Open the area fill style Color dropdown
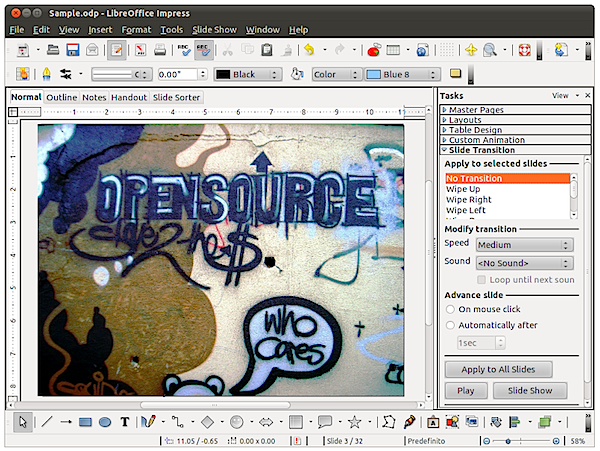 (337, 74)
